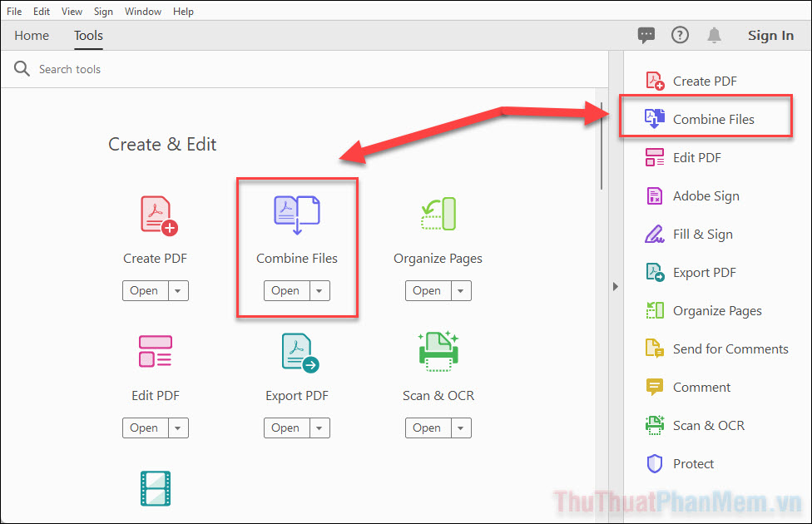Select the Create PDF tool icon

click(155, 214)
